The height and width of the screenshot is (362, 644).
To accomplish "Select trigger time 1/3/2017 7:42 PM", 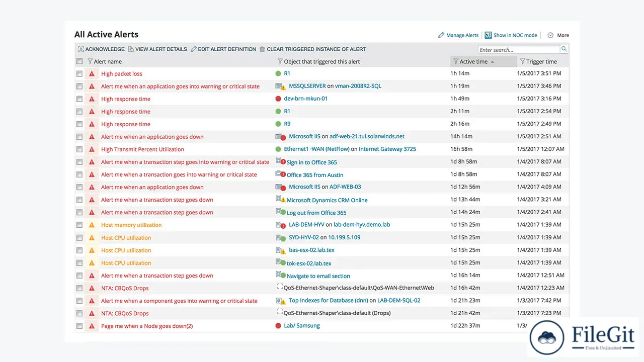I will coord(539,301).
